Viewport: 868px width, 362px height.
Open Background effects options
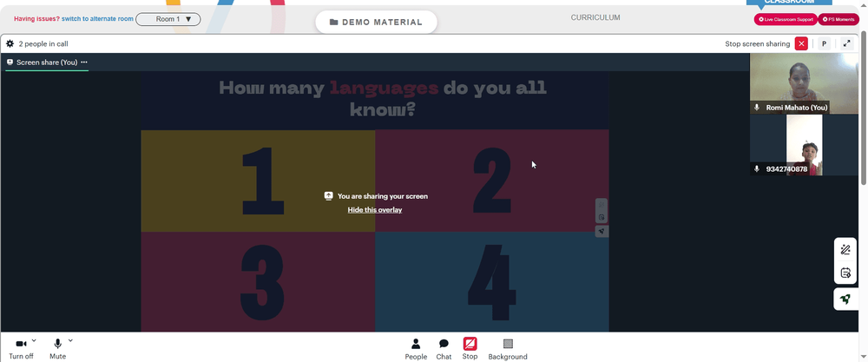(508, 349)
